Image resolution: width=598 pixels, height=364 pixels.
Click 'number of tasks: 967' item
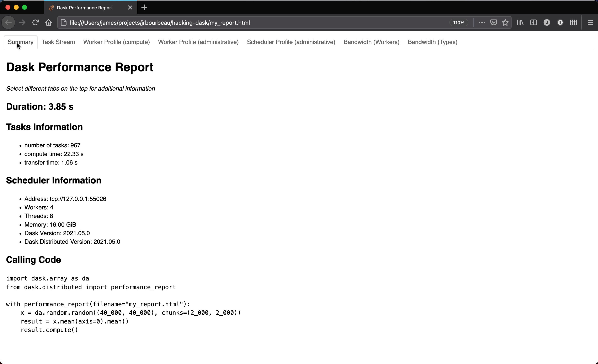pos(52,145)
